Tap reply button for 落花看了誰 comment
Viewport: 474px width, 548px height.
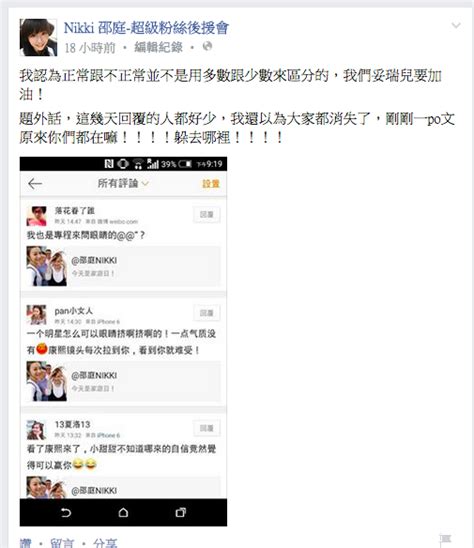coord(207,215)
